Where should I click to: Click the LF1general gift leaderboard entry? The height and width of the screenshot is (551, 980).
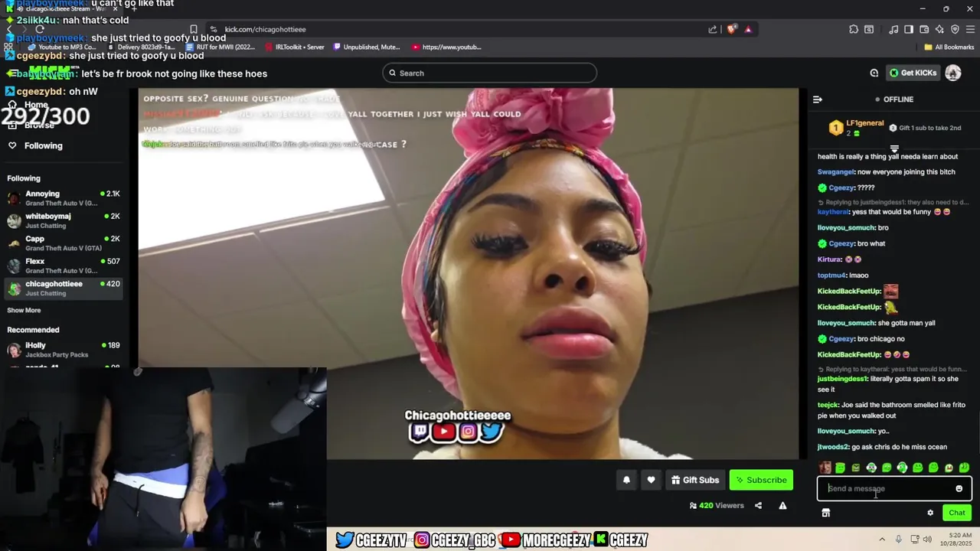point(856,128)
